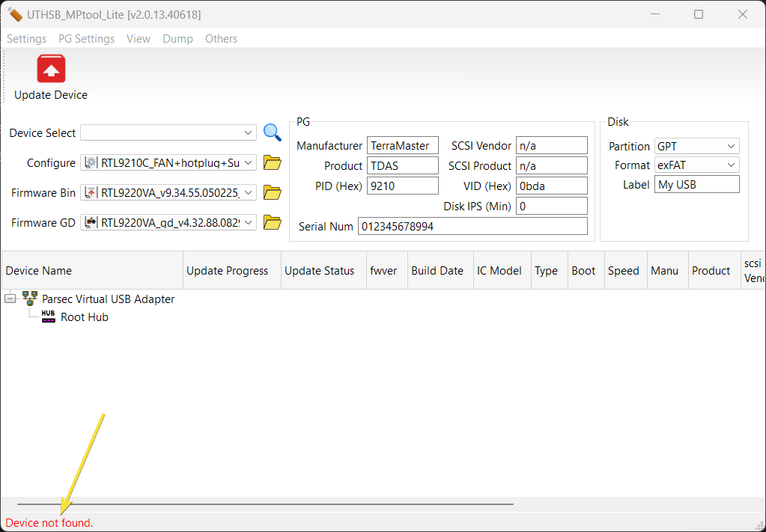Click the Update Status column header
766x532 pixels.
323,270
